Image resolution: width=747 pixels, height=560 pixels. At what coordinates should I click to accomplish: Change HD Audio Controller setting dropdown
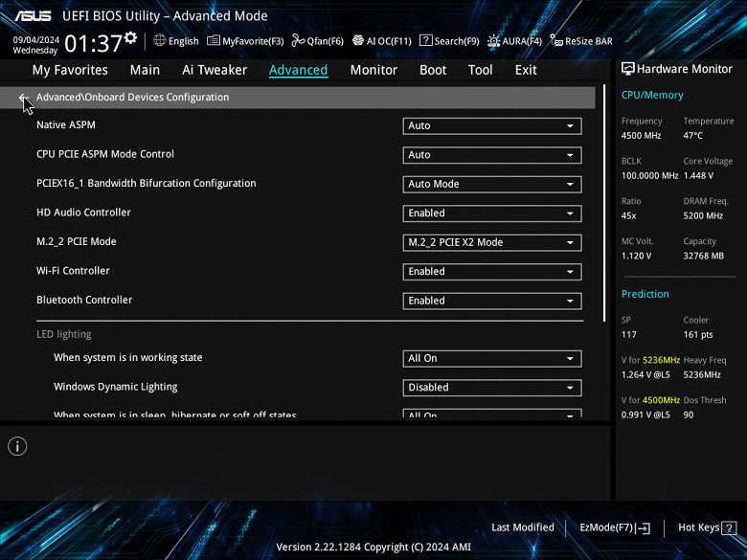[x=492, y=213]
